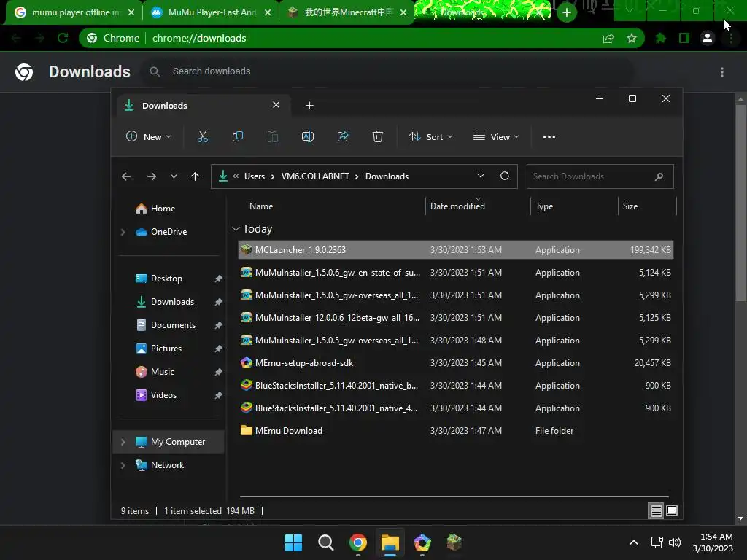Collapse the Today group

[x=236, y=229]
